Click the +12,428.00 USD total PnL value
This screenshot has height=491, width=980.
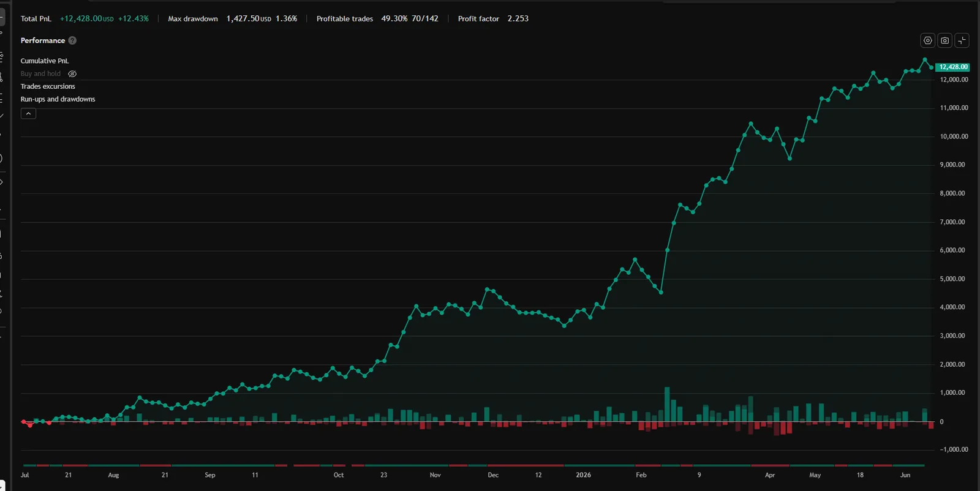[x=86, y=19]
